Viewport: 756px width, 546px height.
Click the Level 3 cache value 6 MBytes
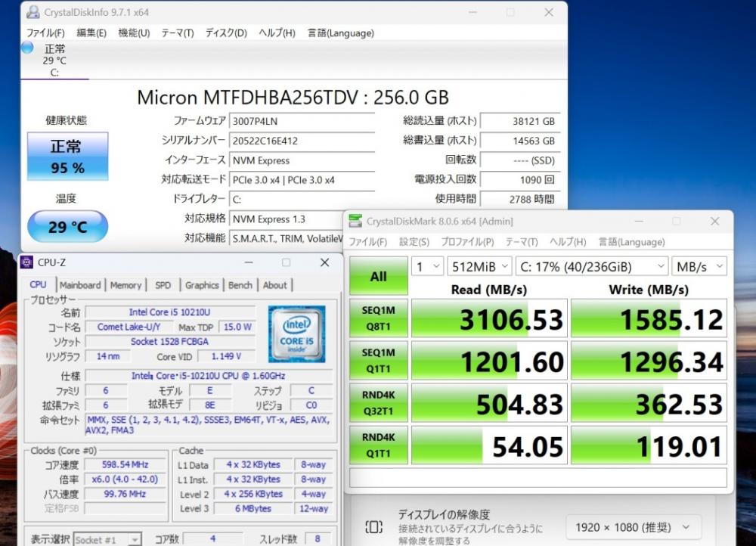(253, 508)
